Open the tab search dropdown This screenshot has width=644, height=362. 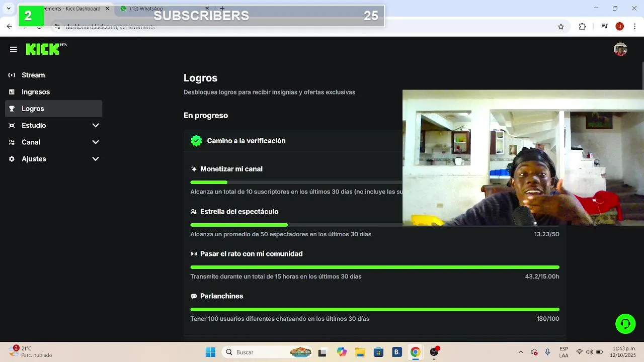[9, 9]
